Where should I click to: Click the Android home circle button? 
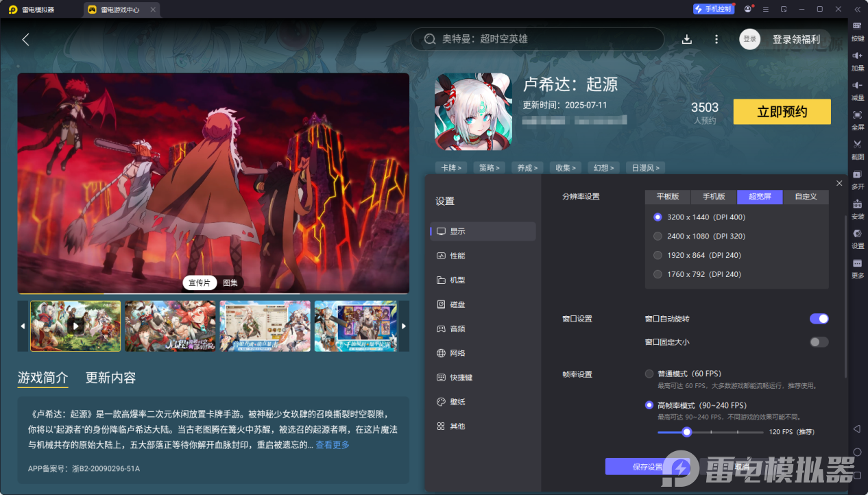coord(857,452)
